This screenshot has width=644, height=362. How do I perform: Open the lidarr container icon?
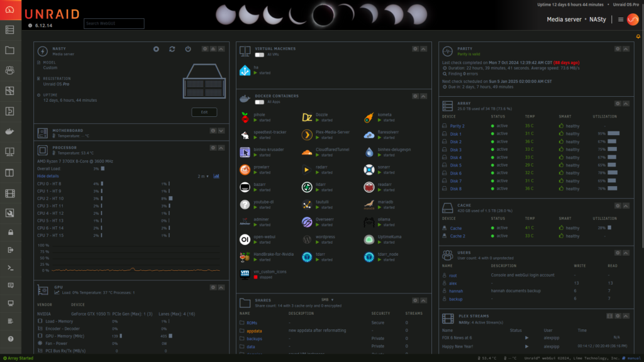tap(307, 187)
